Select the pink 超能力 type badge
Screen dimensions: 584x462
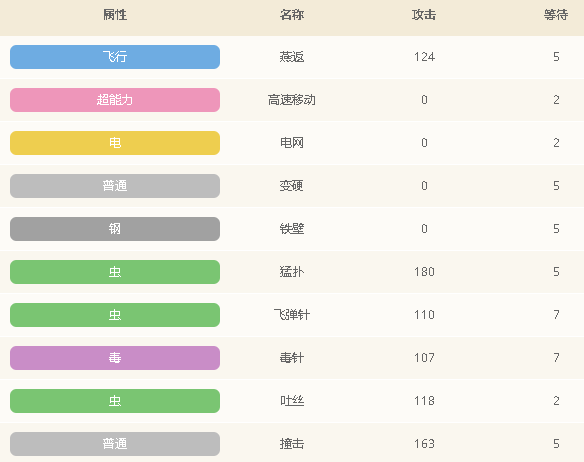point(115,100)
